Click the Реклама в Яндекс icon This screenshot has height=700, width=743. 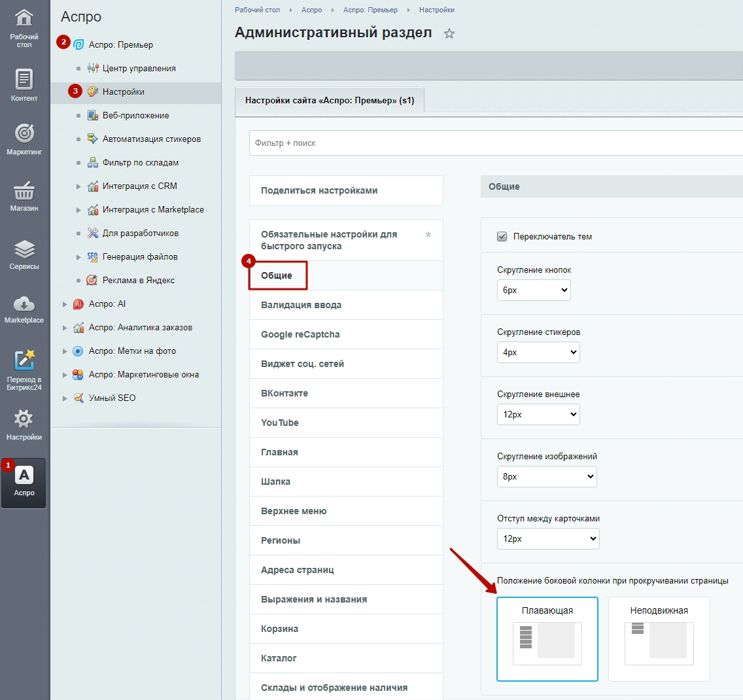coord(92,280)
